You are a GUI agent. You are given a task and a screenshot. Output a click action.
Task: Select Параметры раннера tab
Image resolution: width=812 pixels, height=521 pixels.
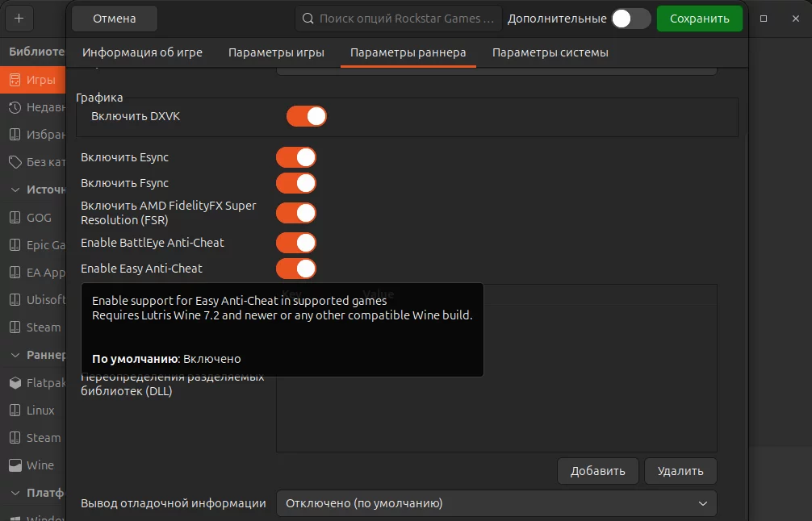408,52
